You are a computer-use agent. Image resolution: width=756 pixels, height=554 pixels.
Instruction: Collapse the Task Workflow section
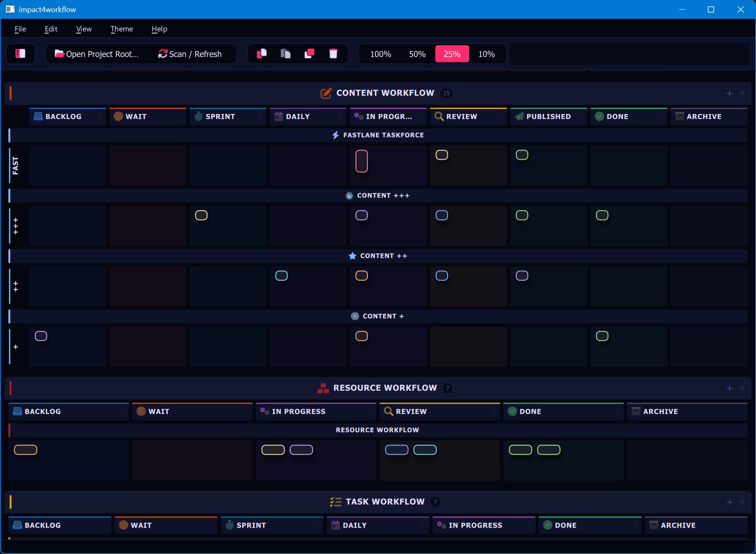(x=742, y=502)
